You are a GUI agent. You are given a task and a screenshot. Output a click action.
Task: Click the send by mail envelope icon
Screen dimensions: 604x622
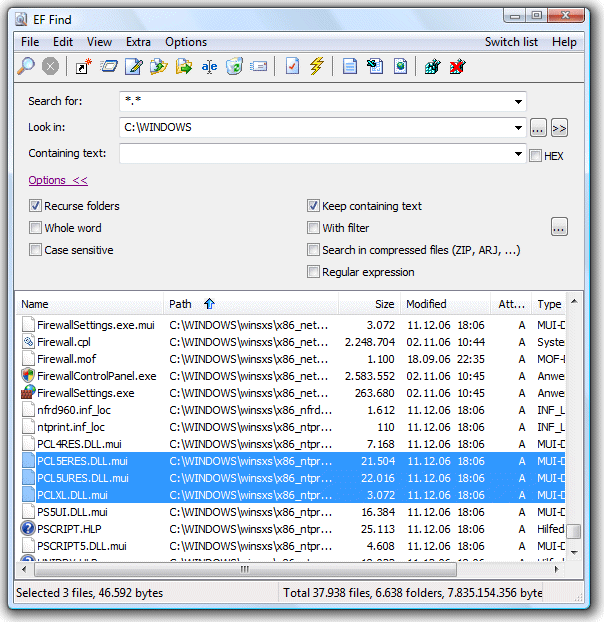[259, 66]
